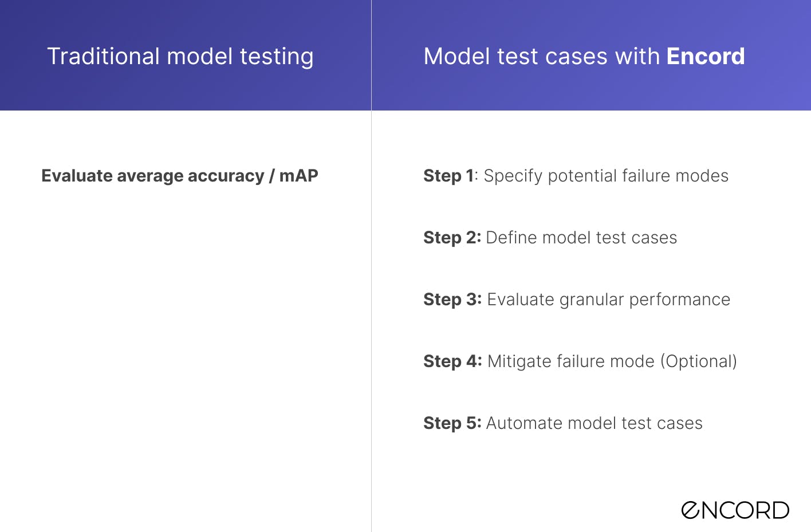Screen dimensions: 811x532
Task: Click 'Step 3: Evaluate granular performance'
Action: [x=577, y=300]
